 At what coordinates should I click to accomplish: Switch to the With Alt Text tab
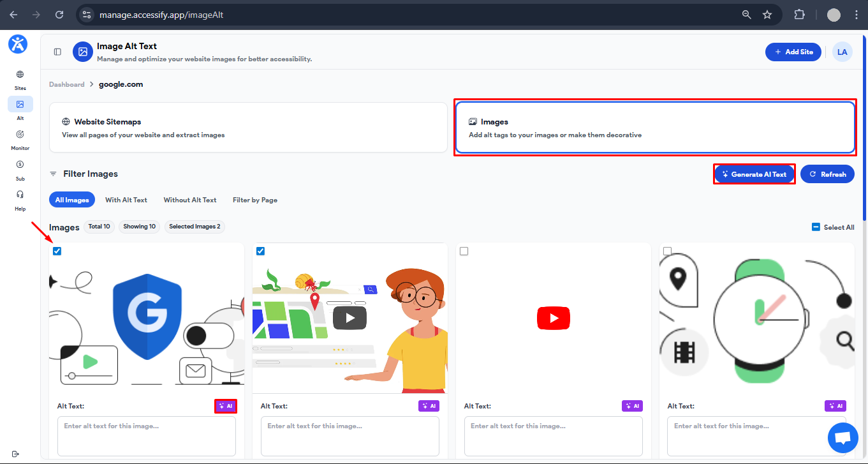[126, 200]
